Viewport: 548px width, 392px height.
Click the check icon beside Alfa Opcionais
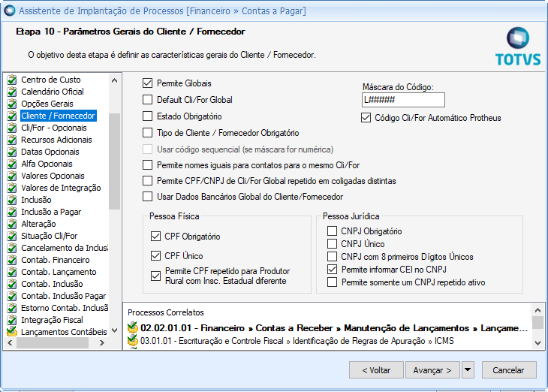tap(12, 164)
